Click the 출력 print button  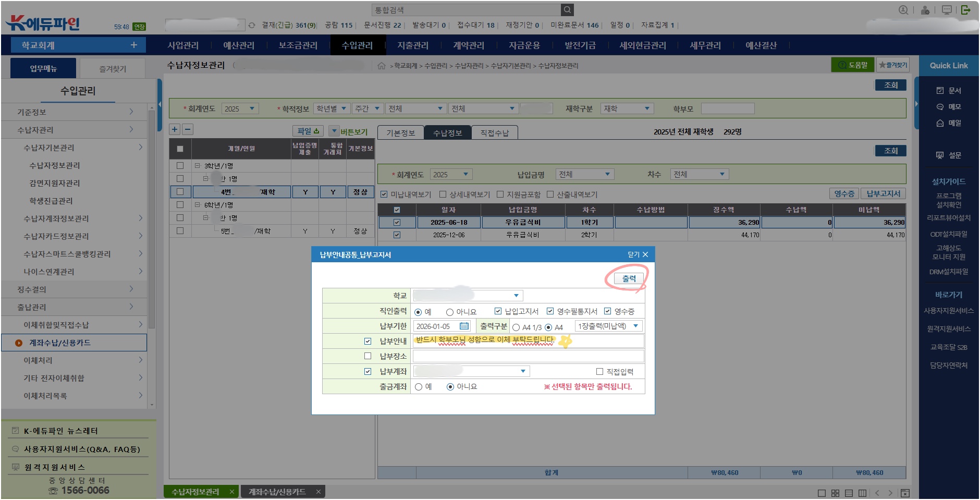(x=629, y=278)
